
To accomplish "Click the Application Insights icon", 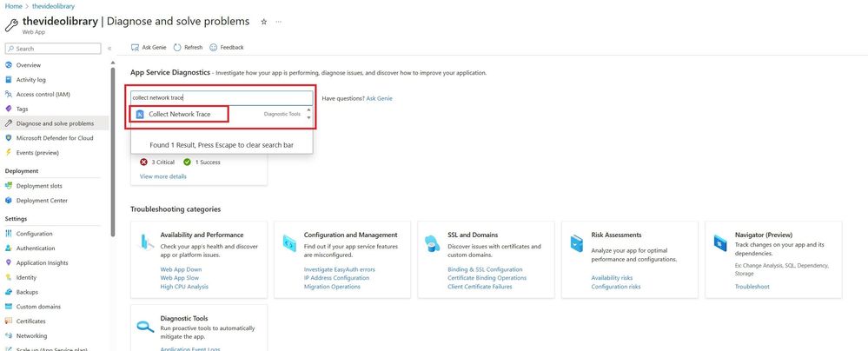I will click(x=9, y=263).
